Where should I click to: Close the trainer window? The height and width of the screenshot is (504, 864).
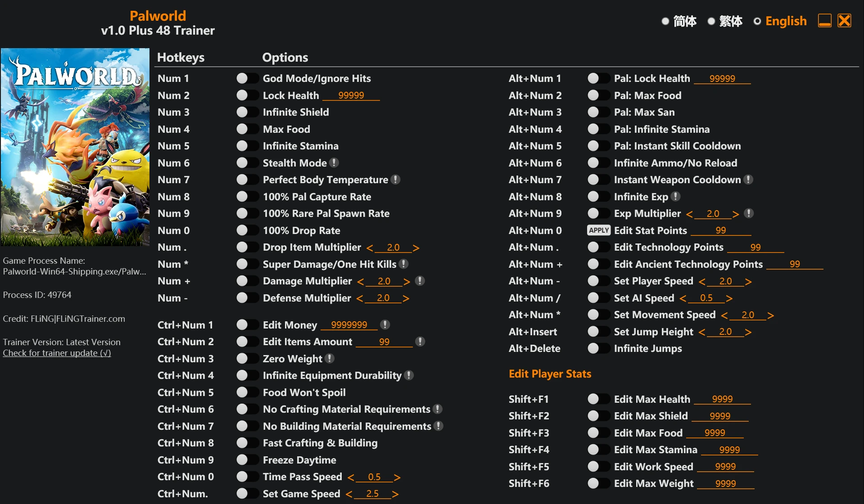(844, 21)
